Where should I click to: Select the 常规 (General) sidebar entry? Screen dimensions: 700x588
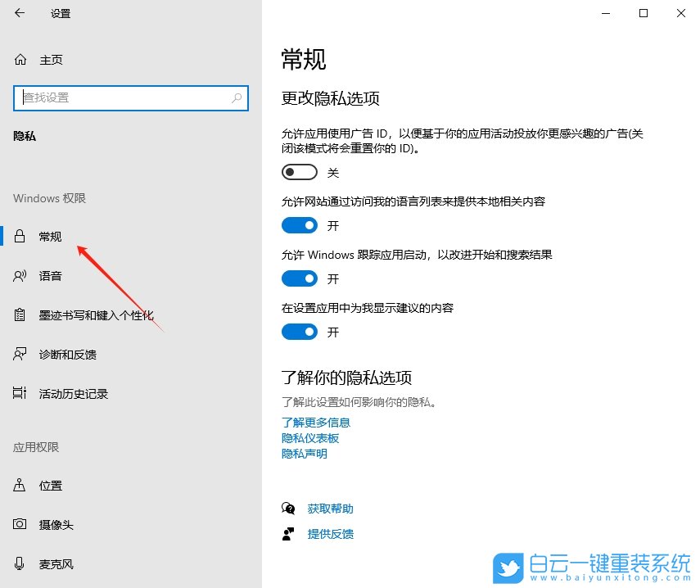pyautogui.click(x=49, y=236)
